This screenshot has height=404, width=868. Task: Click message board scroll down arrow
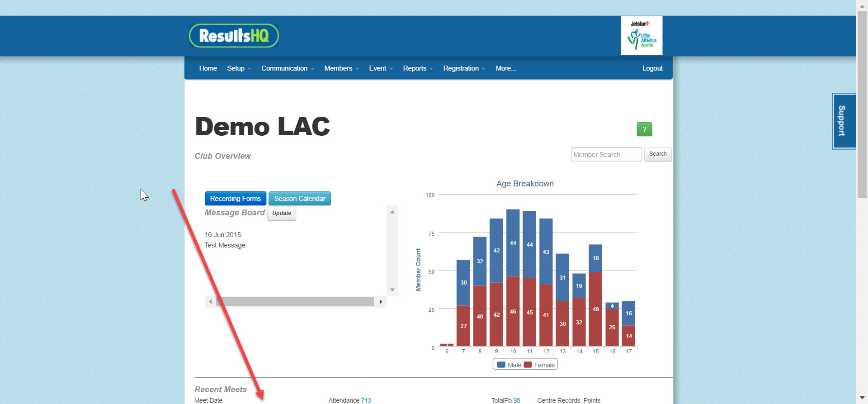click(392, 290)
